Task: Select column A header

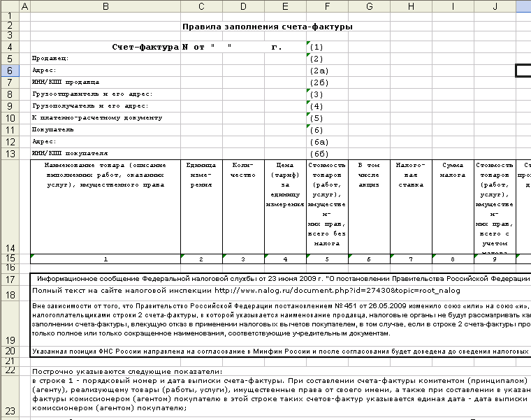Action: (24, 6)
